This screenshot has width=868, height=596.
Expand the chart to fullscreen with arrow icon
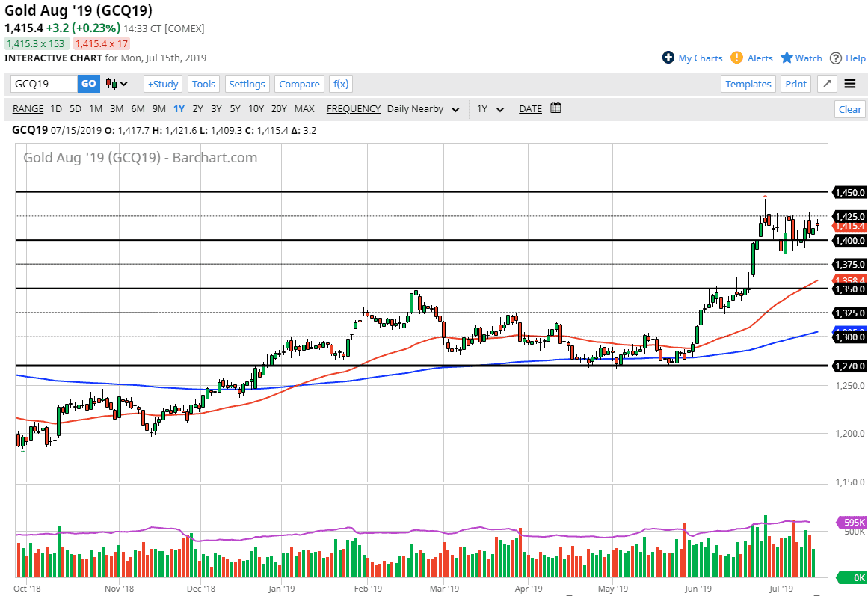pos(827,84)
